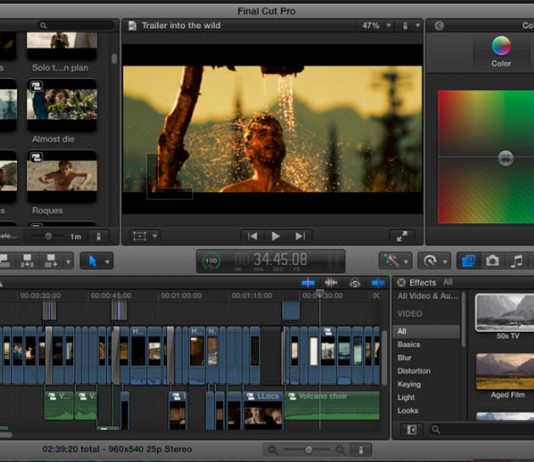Click timeline ruler at 00:00:45:00
Viewport: 534px width, 462px height.
[x=111, y=296]
